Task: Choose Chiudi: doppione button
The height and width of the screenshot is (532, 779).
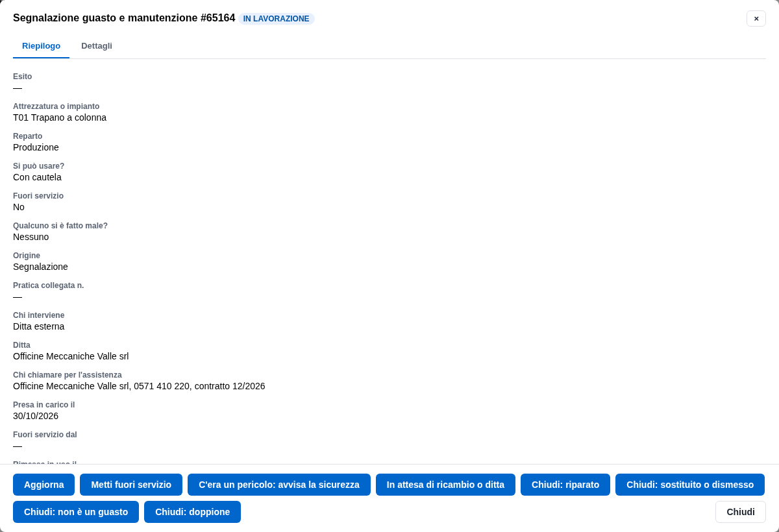Action: 192,512
